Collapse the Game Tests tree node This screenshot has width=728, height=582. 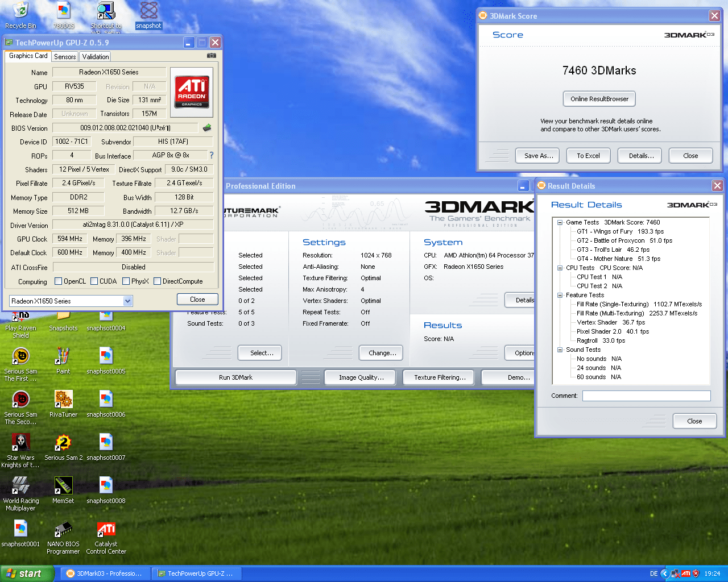(560, 222)
